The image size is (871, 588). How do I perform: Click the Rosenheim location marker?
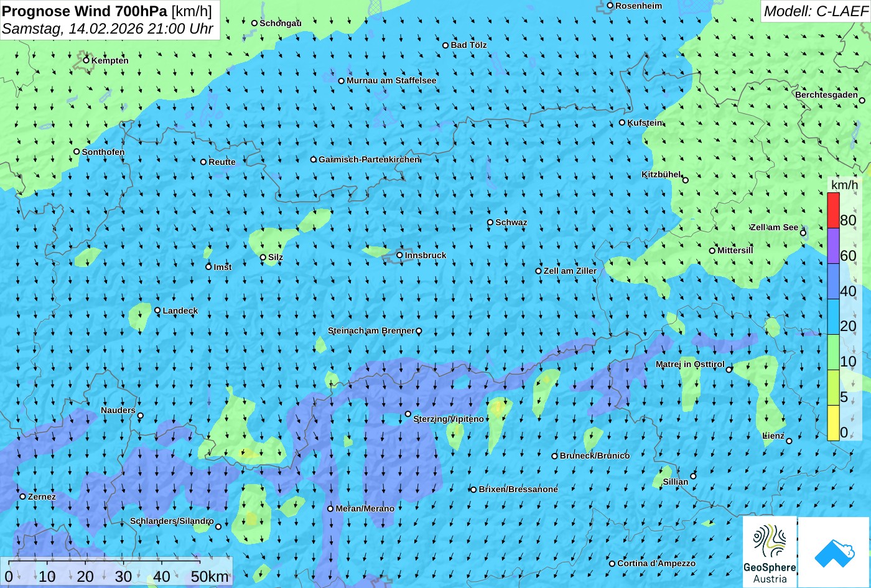(610, 6)
